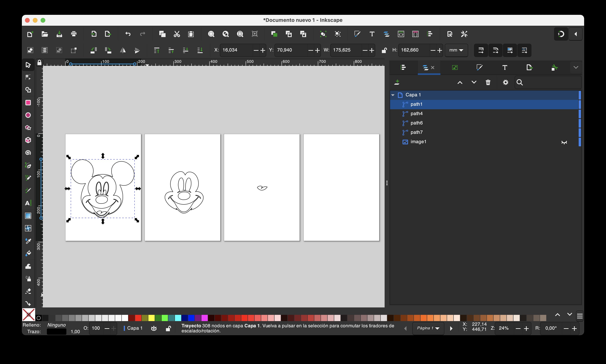Switch to the Fill and Stroke tab
606x364 pixels.
pos(479,67)
